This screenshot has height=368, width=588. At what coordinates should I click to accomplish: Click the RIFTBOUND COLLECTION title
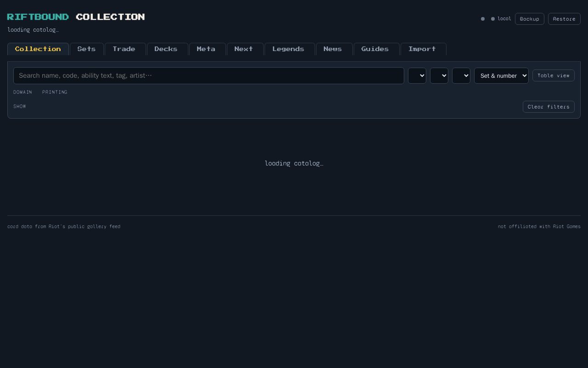click(76, 17)
